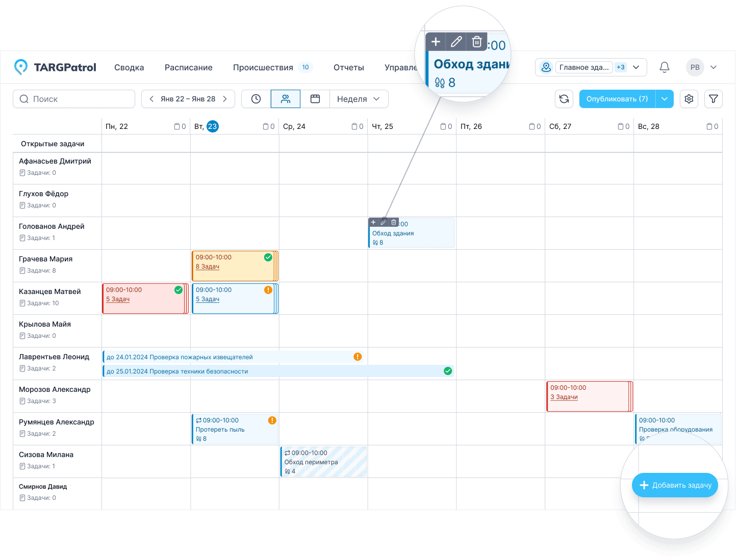739x560 pixels.
Task: Open the notifications bell
Action: point(664,67)
